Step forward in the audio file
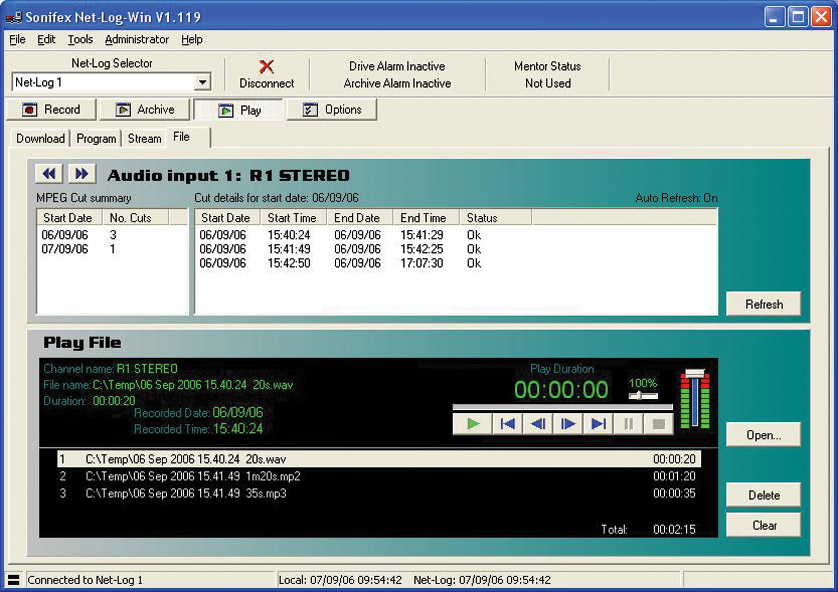Screen dimensions: 838x592 [x=568, y=424]
